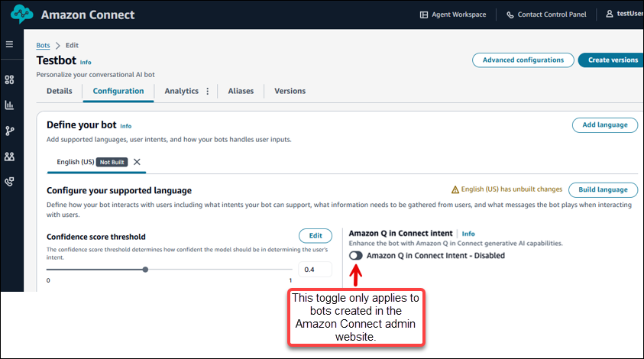Click the confidence score threshold slider handle

point(145,269)
